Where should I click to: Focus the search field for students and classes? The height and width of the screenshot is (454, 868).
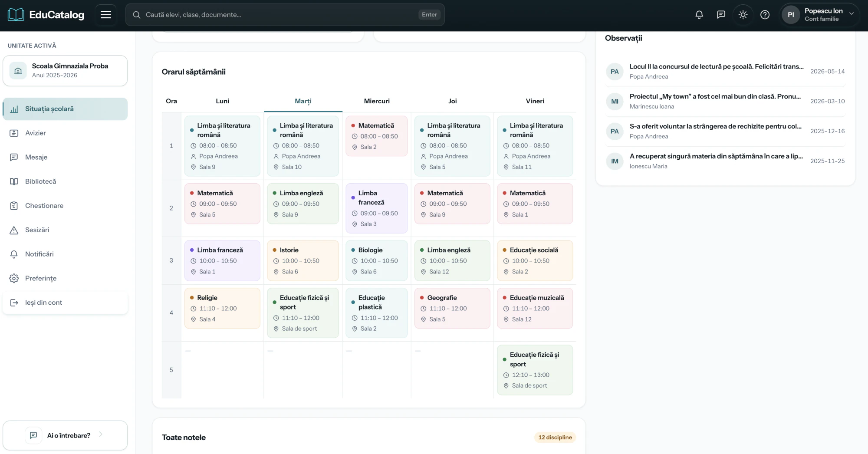[285, 15]
